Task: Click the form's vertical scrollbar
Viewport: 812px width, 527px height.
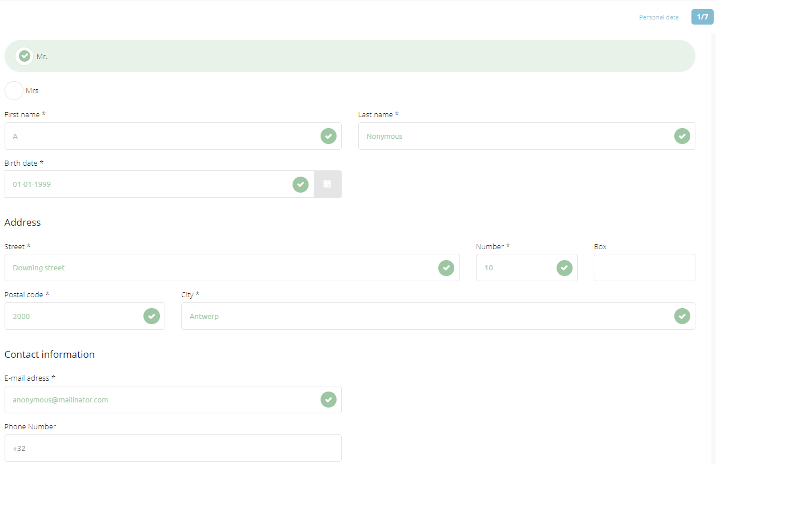Action: coord(713,249)
